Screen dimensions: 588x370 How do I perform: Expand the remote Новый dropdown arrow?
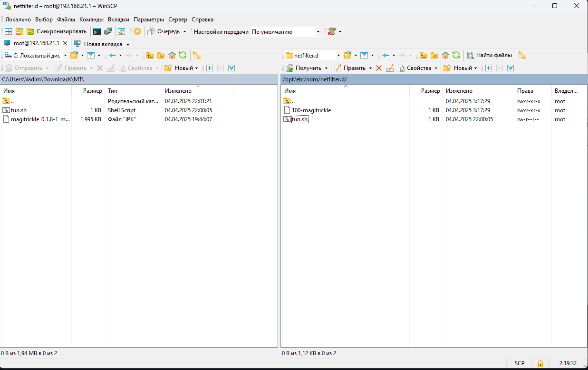(475, 68)
